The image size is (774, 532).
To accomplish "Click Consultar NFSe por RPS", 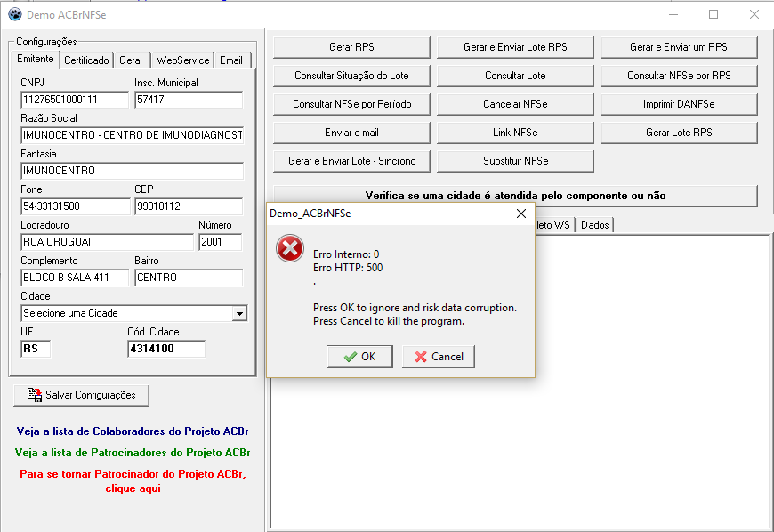I will tap(679, 76).
